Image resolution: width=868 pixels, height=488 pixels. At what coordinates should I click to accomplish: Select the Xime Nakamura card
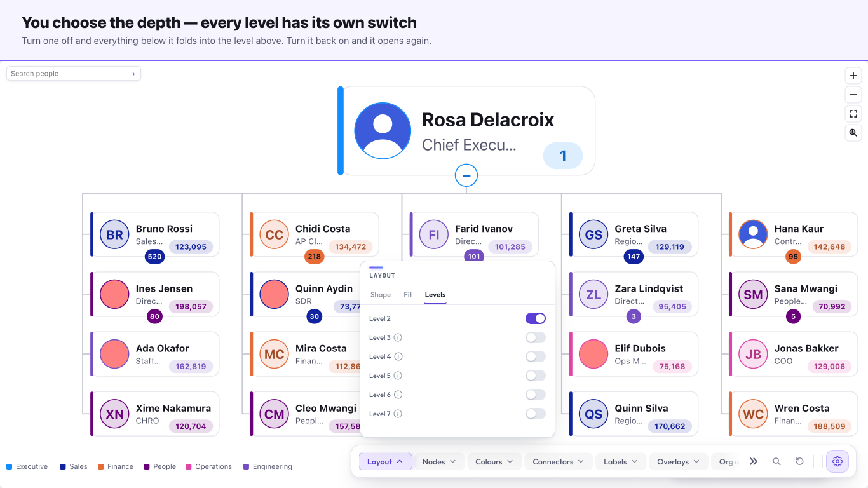(155, 414)
